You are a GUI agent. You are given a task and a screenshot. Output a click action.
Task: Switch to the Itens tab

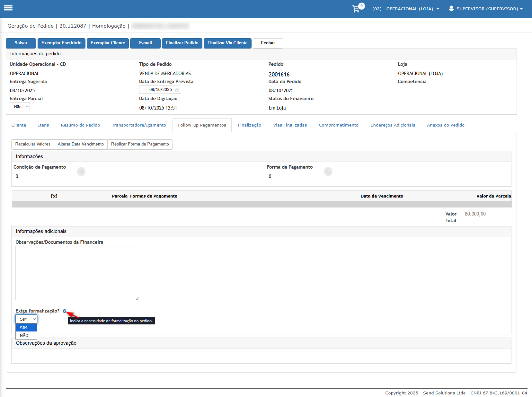click(43, 125)
